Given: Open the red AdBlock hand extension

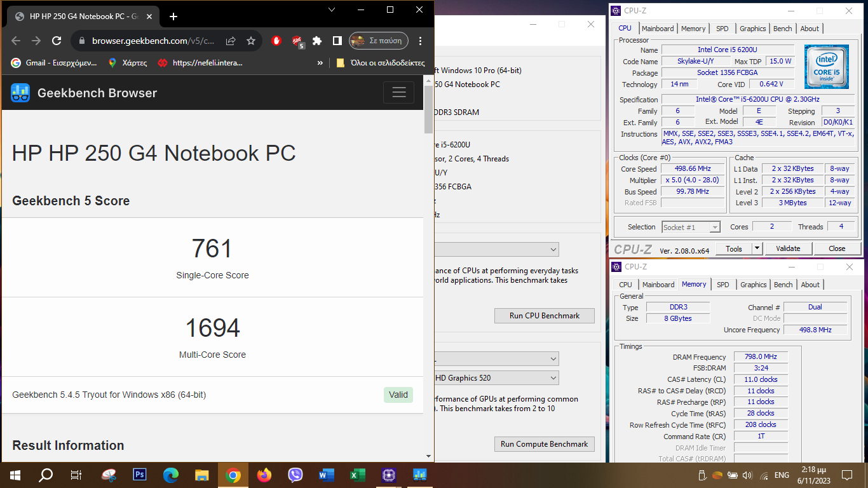Looking at the screenshot, I should (x=276, y=41).
